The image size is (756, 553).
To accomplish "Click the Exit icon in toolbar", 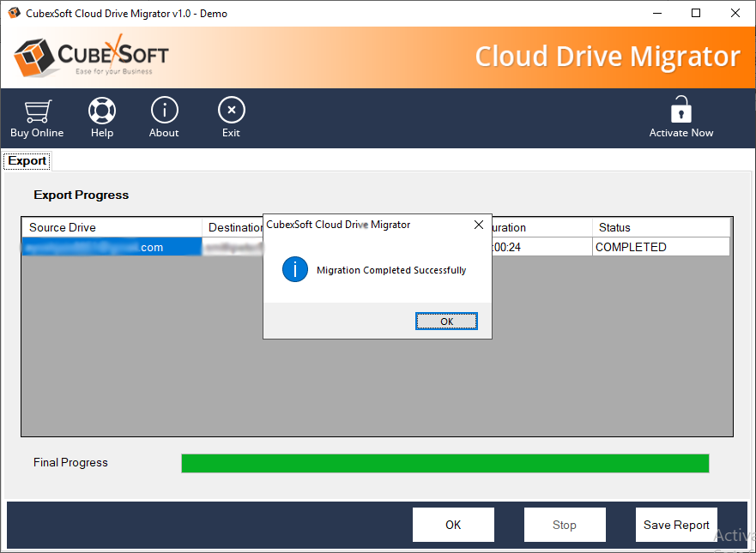I will 232,111.
